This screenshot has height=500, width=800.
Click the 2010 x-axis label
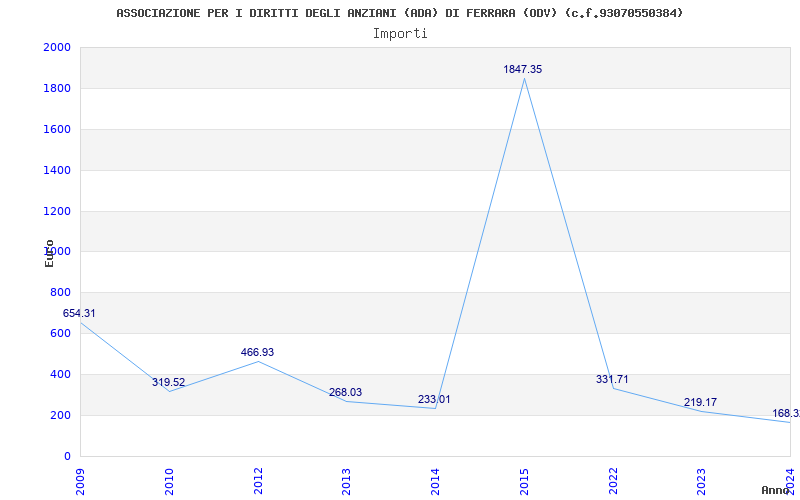[169, 481]
